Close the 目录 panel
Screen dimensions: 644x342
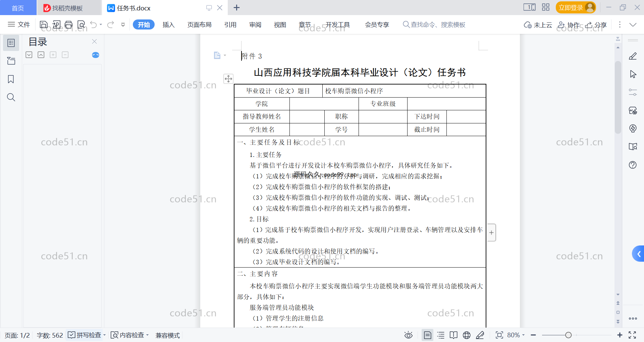[x=95, y=42]
